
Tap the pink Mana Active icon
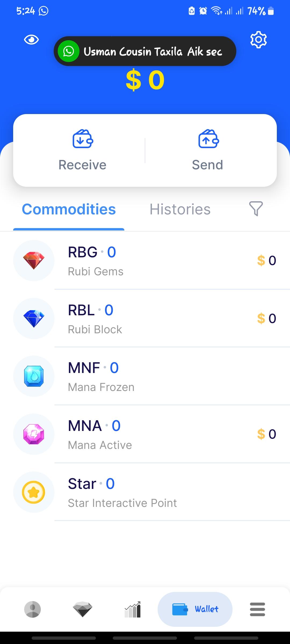[34, 434]
